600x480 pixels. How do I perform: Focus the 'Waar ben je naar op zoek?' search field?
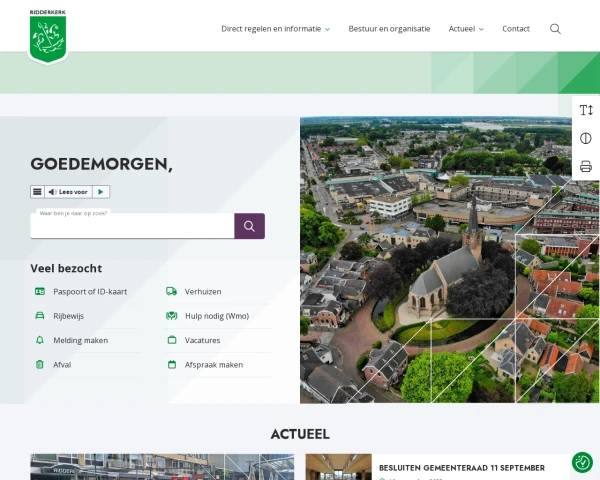click(132, 227)
